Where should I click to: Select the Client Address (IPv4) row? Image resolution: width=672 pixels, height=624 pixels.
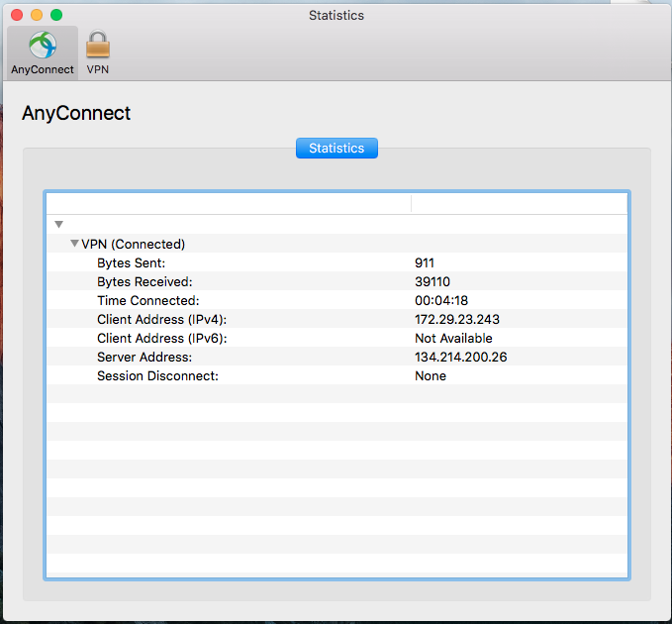[168, 319]
